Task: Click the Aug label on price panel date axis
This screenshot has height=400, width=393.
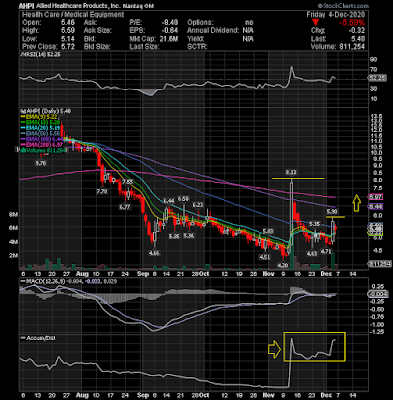Action: pyautogui.click(x=82, y=274)
